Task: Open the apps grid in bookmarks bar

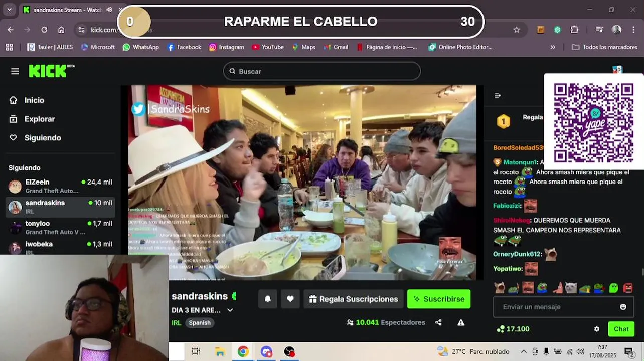Action: (9, 47)
